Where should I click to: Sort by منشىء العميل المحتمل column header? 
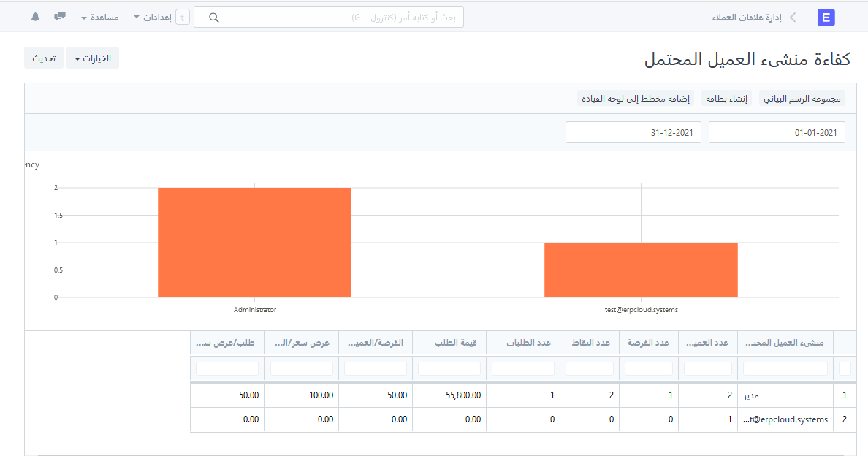pos(785,343)
